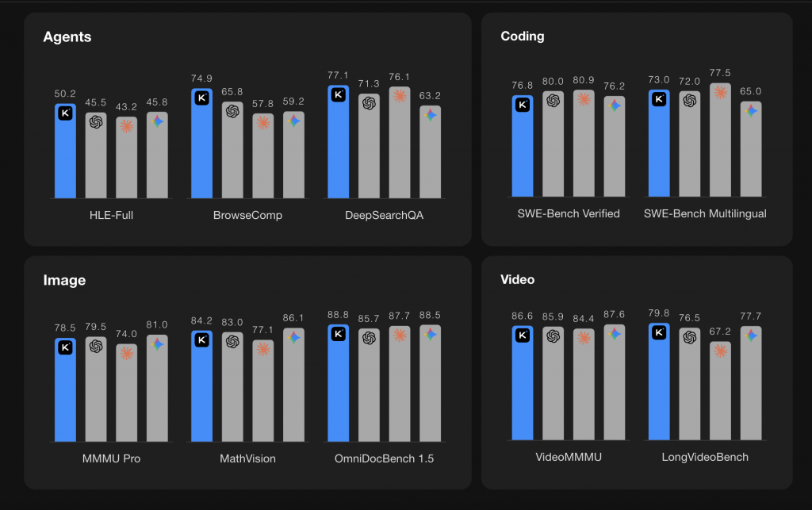This screenshot has height=510, width=812.
Task: Click the DeepSearchQA chart label
Action: 385,215
